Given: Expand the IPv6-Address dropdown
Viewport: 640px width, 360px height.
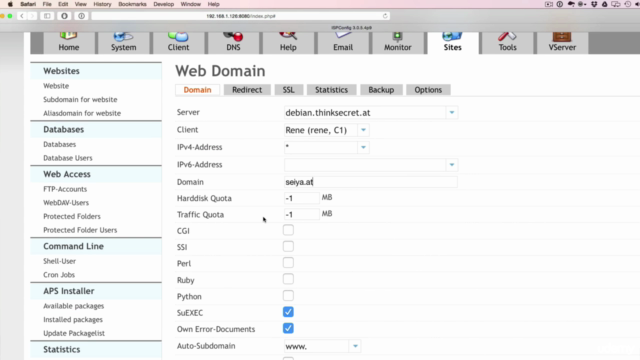Looking at the screenshot, I should tap(452, 165).
